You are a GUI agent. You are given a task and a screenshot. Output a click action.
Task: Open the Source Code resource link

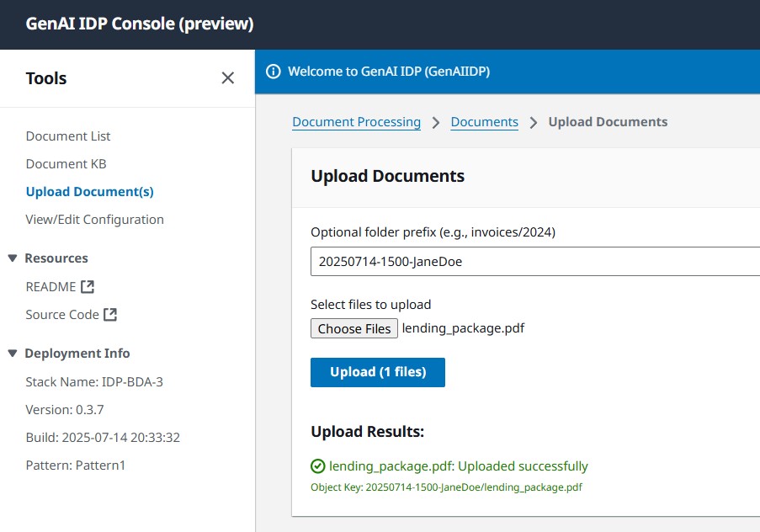pyautogui.click(x=62, y=314)
